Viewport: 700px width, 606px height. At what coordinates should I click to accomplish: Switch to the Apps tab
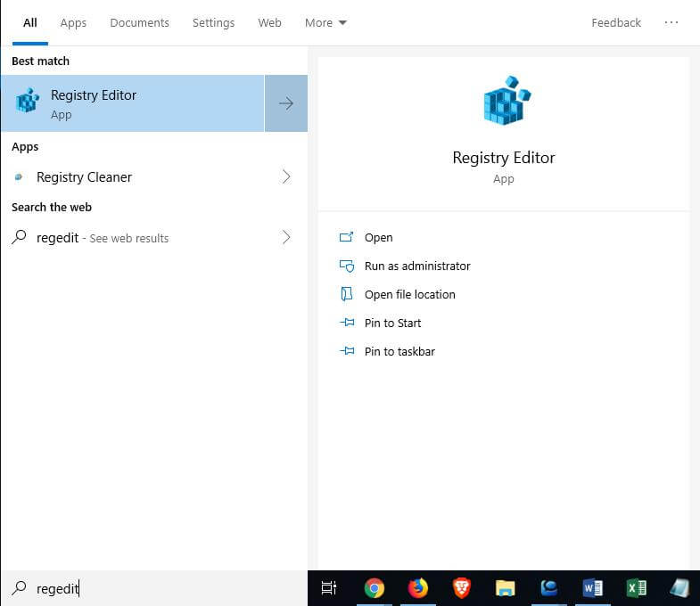pyautogui.click(x=73, y=23)
